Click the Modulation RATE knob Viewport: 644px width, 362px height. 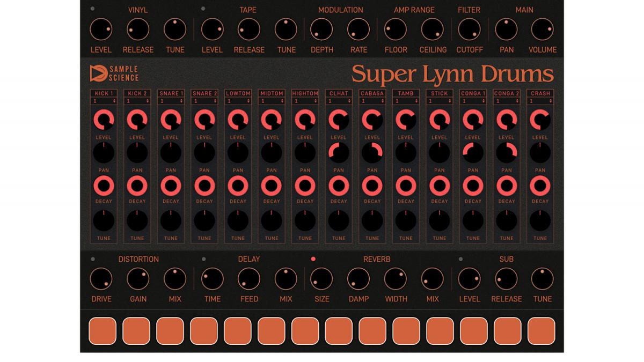coord(358,29)
